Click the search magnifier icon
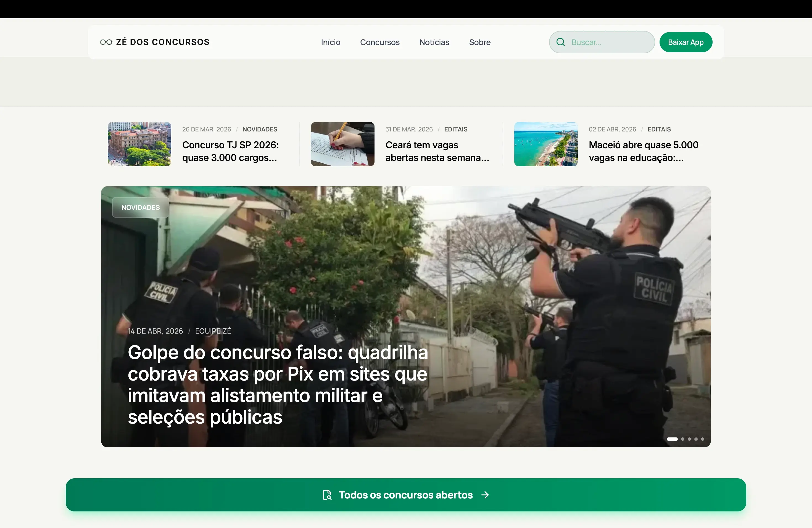This screenshot has height=528, width=812. [561, 42]
